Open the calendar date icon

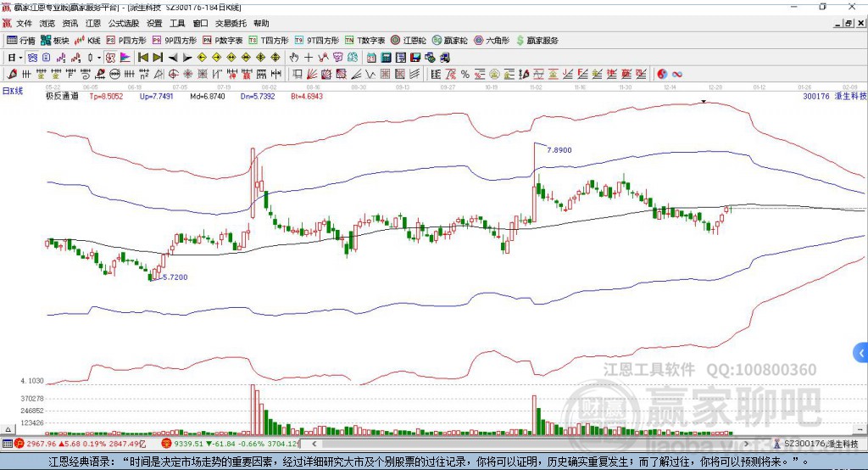(x=371, y=58)
